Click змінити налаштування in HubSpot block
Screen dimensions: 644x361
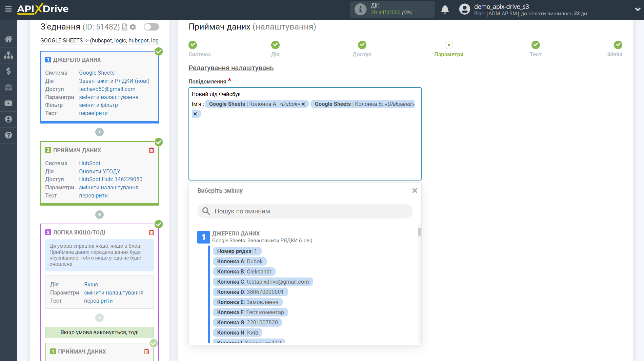click(109, 187)
